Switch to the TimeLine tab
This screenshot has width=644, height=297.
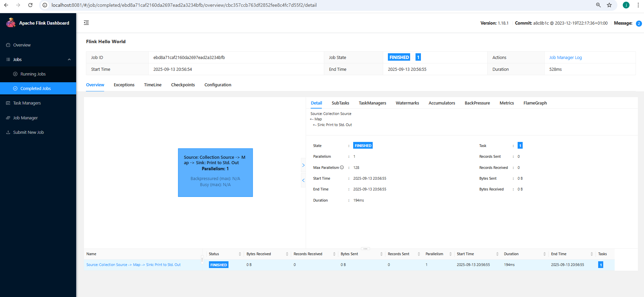tap(153, 85)
